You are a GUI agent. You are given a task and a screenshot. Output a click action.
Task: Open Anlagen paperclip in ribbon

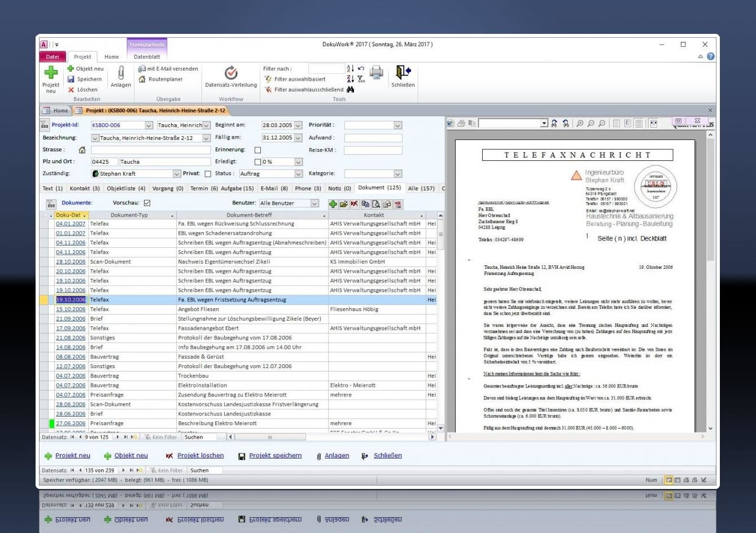(121, 73)
